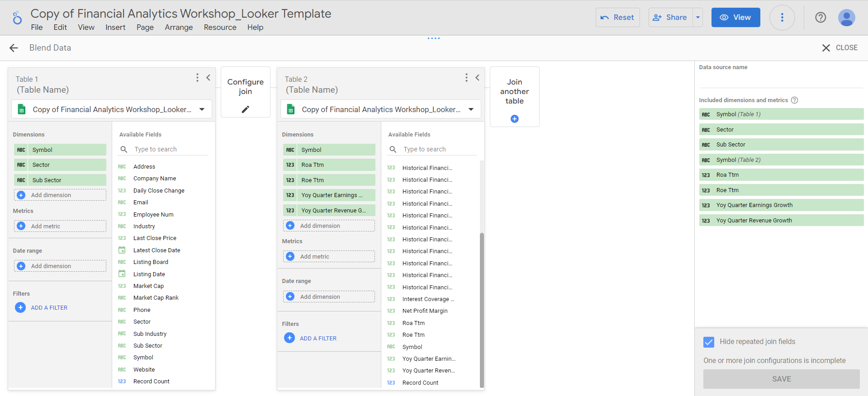Click the Table 1 ADD A FILTER plus icon
This screenshot has width=868, height=396.
[x=20, y=307]
